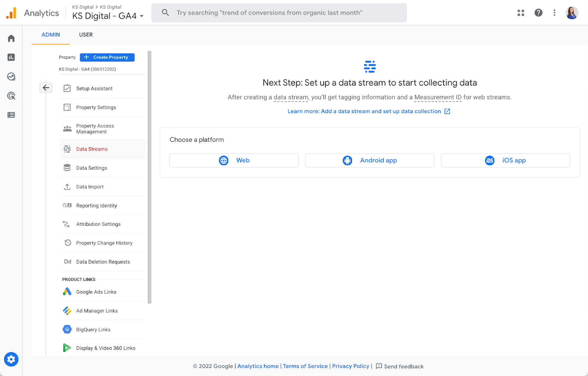This screenshot has width=588, height=376.
Task: Click the large data stream icon above heading
Action: pos(370,67)
